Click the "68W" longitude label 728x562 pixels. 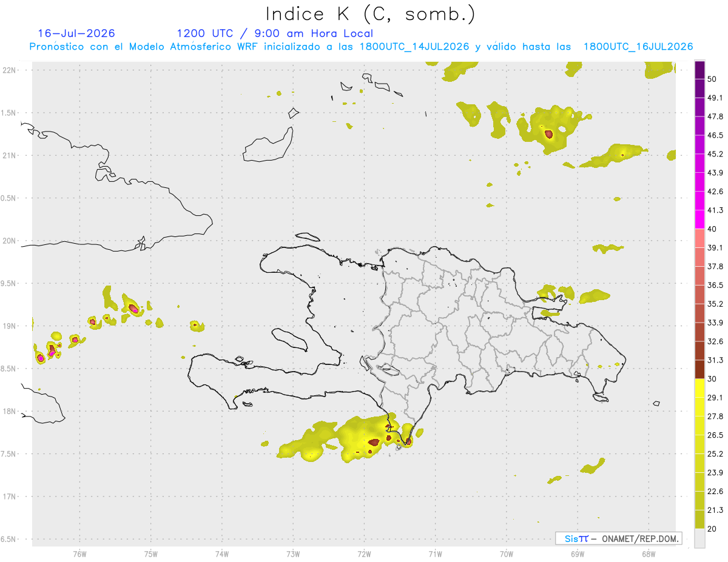[x=648, y=553]
